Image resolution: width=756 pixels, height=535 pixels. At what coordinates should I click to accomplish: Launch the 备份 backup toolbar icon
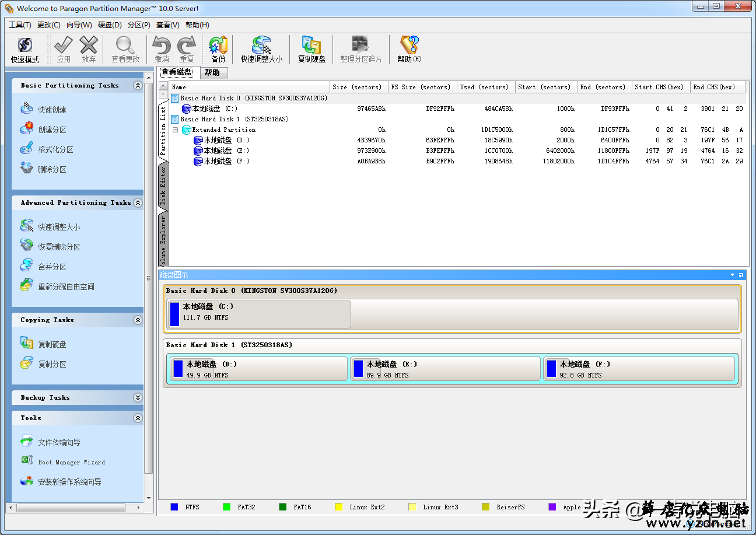218,45
